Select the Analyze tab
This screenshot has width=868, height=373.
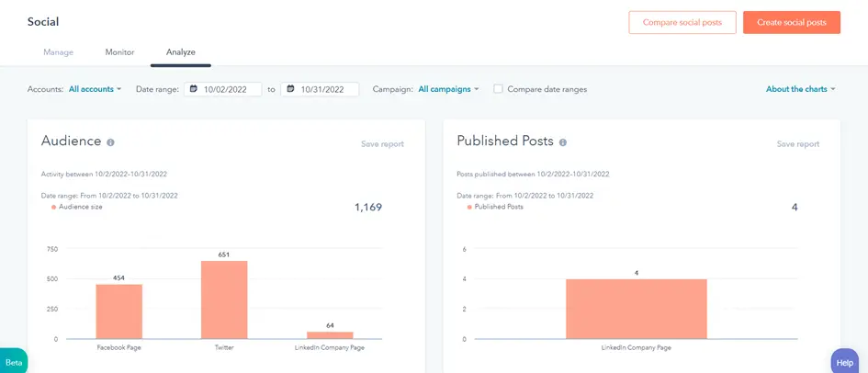(180, 52)
